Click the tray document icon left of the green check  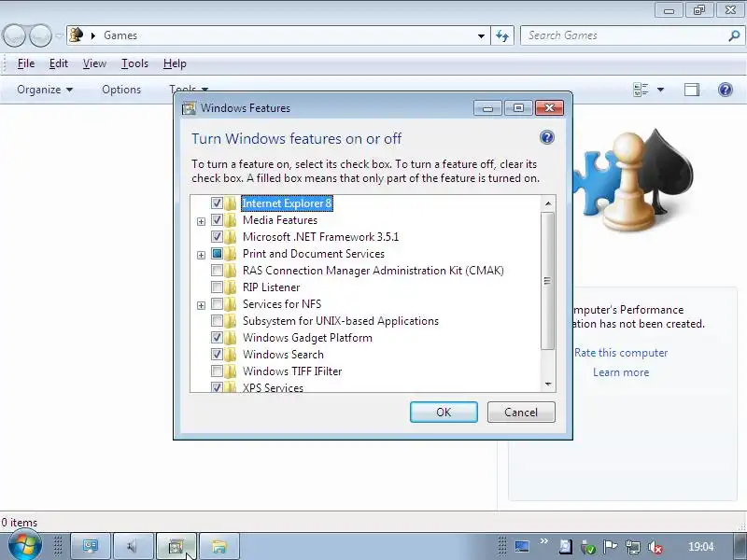(x=566, y=547)
